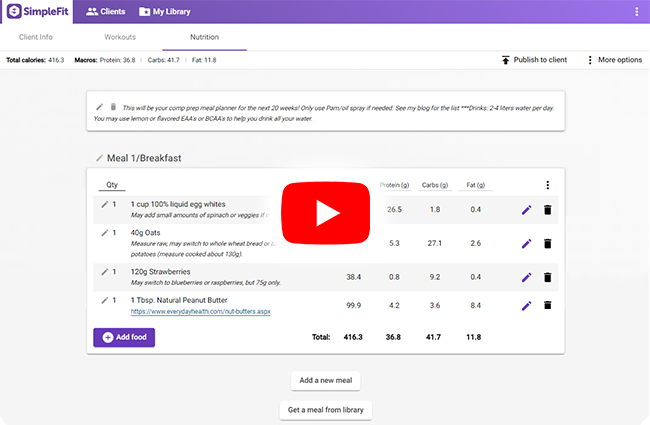The height and width of the screenshot is (425, 650).
Task: Delete the comp prep note via trash icon
Action: 113,107
